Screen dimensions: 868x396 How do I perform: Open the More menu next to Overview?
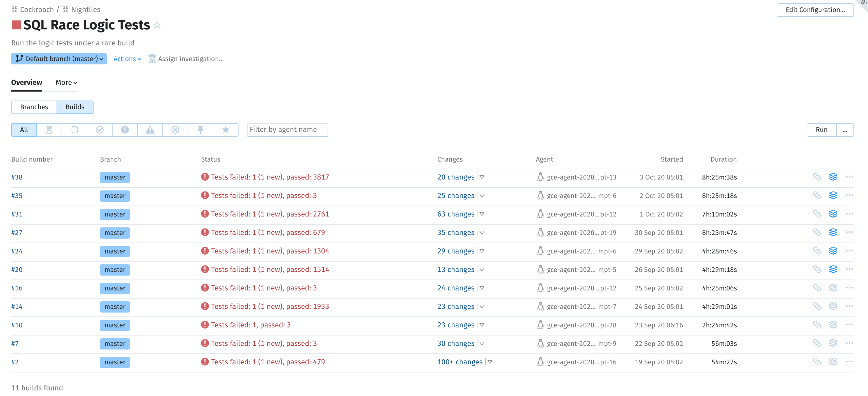point(66,82)
